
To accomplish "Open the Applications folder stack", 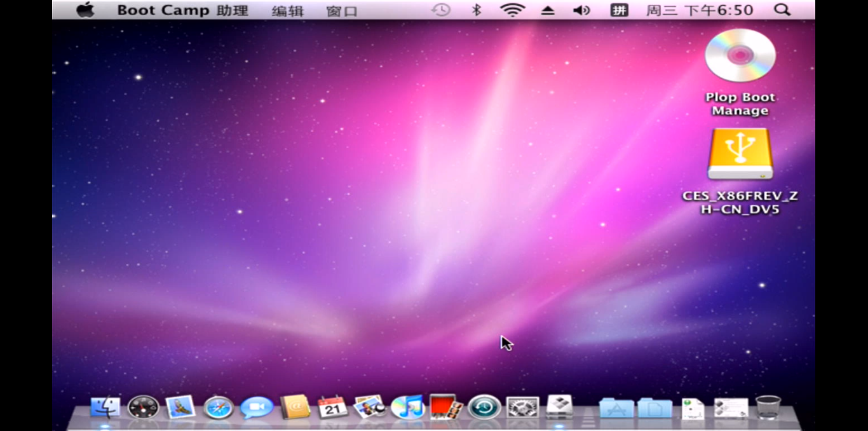I will click(616, 409).
